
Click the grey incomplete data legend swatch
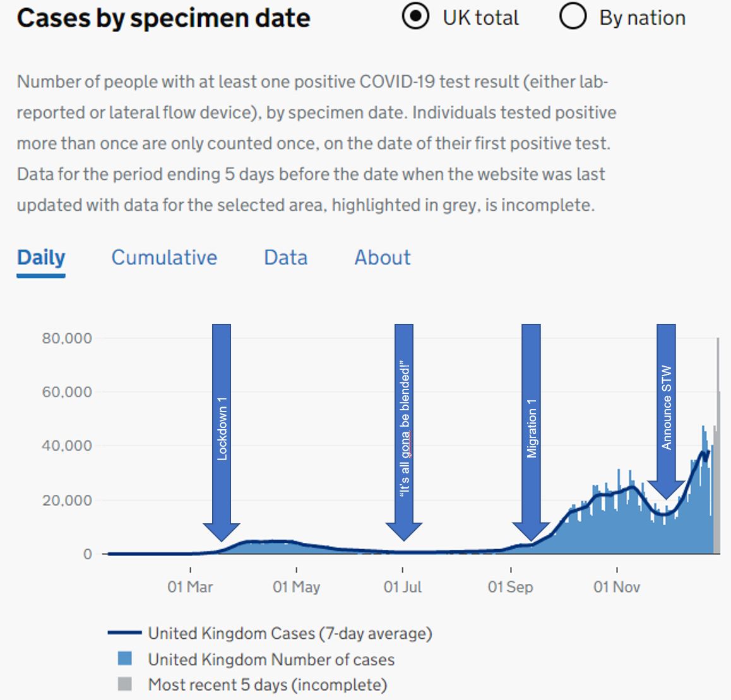tap(125, 684)
